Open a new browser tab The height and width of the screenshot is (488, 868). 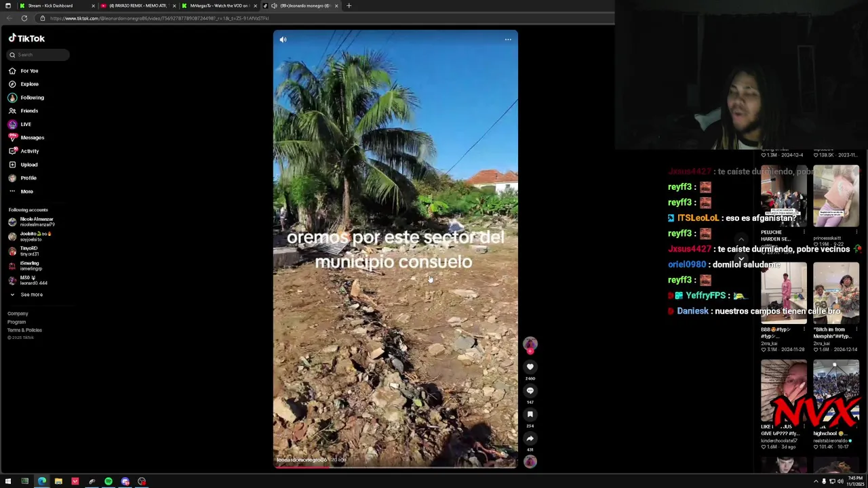(349, 5)
